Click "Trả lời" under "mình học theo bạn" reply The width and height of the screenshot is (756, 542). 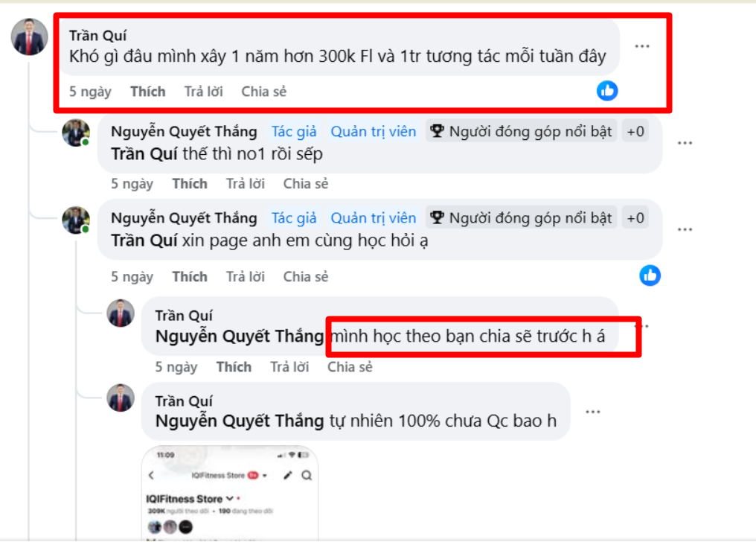pyautogui.click(x=289, y=367)
